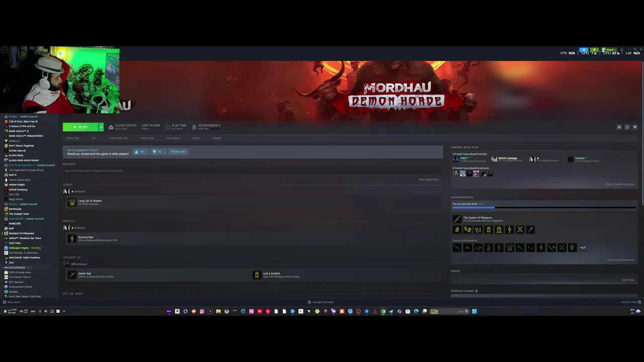The width and height of the screenshot is (644, 362).
Task: Open The Queen of Weapons achievement icon
Action: coord(457,219)
